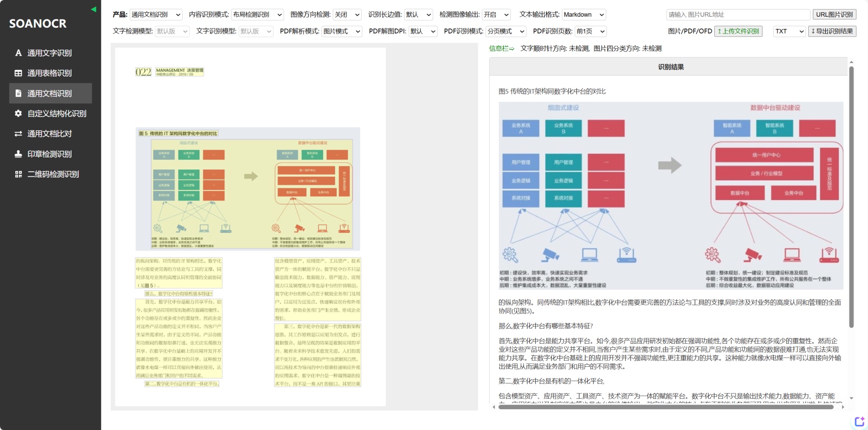Click the 通用文档比对 compare arrows icon
Image resolution: width=868 pixels, height=430 pixels.
pos(19,134)
